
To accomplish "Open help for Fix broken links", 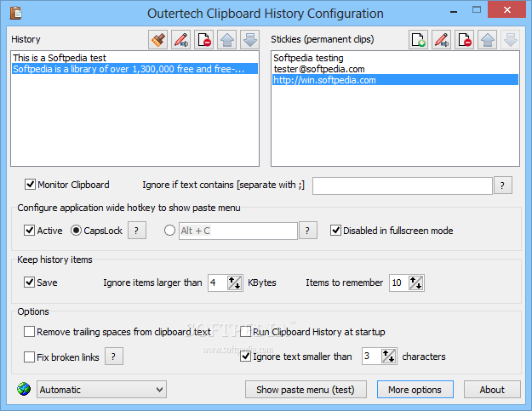I will (x=114, y=357).
